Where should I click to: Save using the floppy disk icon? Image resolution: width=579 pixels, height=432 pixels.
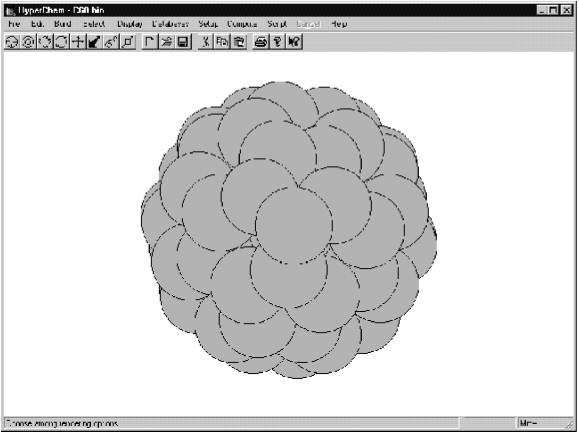pyautogui.click(x=183, y=42)
